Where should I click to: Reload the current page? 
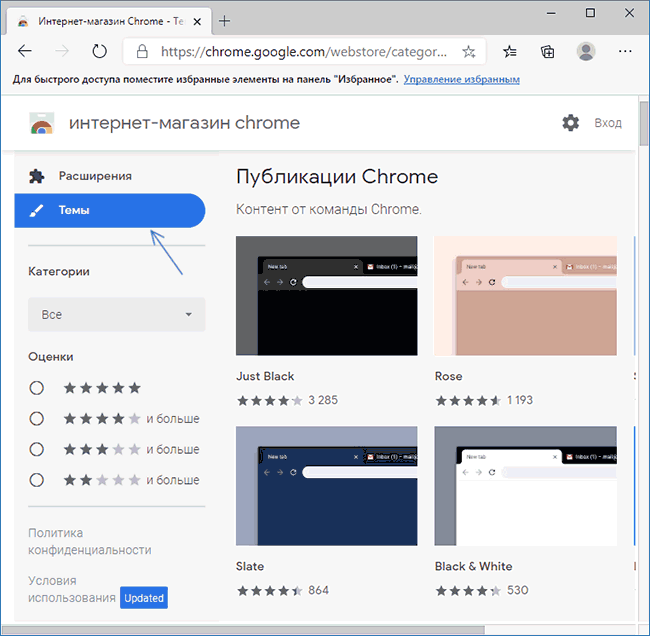coord(99,51)
